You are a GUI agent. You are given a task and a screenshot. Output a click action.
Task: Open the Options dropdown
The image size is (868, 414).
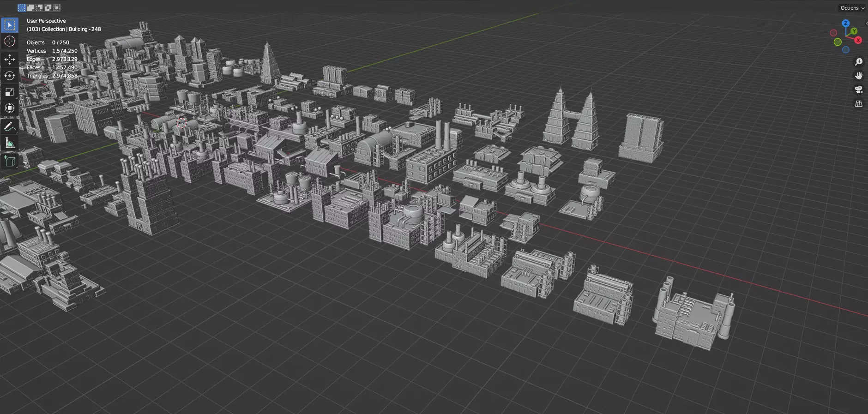point(852,8)
